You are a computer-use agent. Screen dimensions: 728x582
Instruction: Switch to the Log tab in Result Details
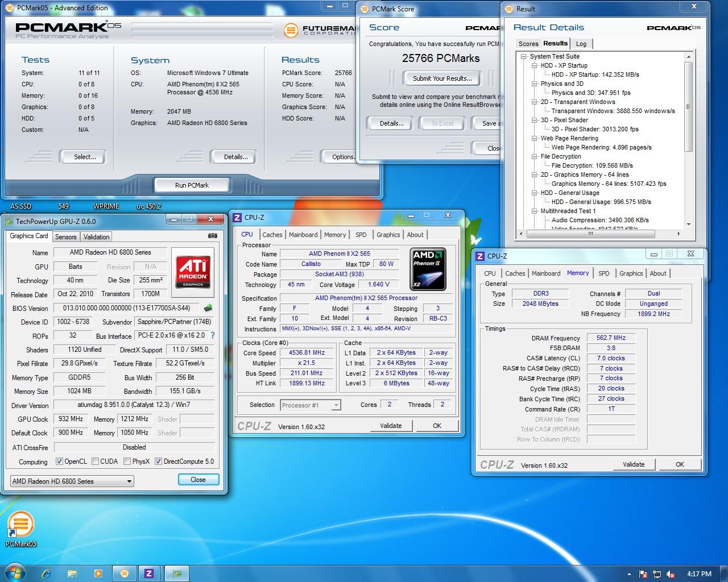coord(581,44)
